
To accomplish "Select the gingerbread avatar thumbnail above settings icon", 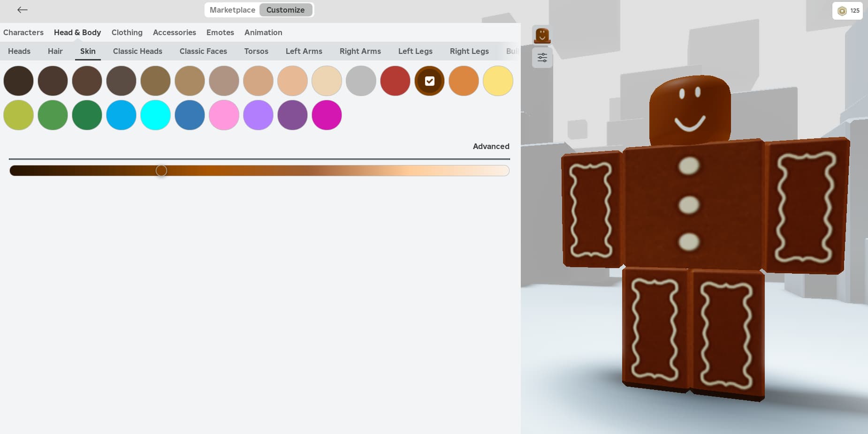I will pyautogui.click(x=542, y=35).
